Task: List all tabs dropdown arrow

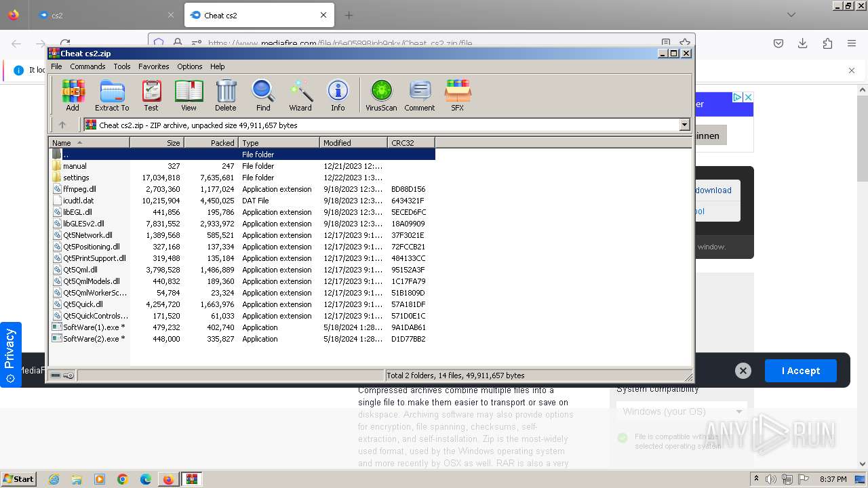Action: tap(791, 15)
